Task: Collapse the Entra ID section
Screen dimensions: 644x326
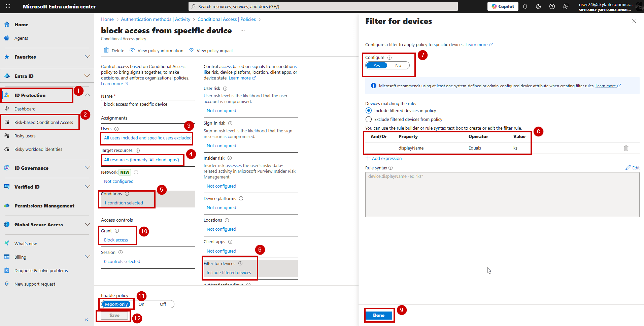Action: (x=87, y=76)
